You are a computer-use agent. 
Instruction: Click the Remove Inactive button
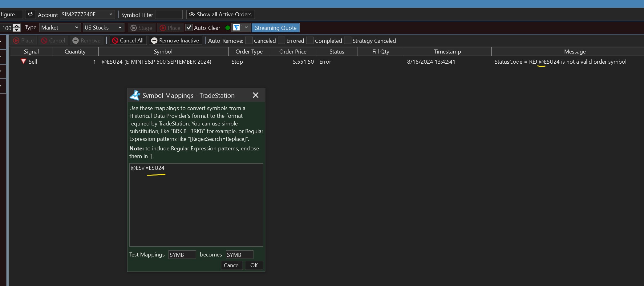click(175, 41)
